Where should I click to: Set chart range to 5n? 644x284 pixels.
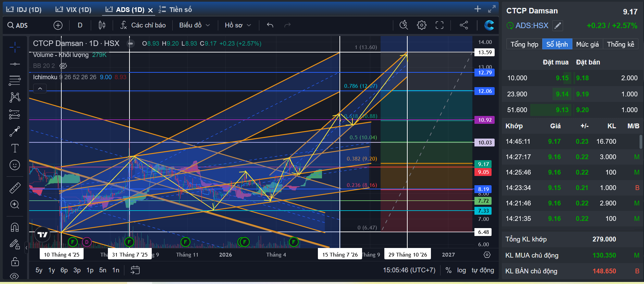tap(103, 270)
